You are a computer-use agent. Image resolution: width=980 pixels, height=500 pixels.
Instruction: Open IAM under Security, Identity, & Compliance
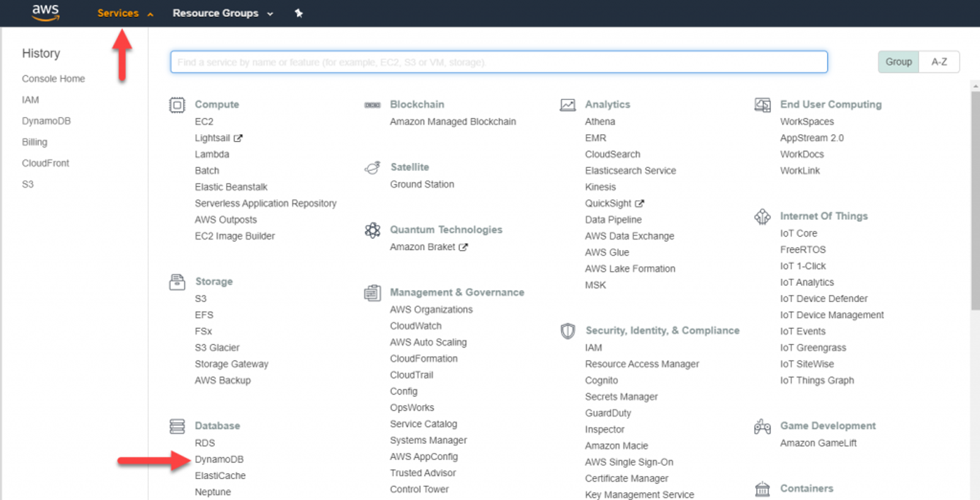click(x=594, y=348)
